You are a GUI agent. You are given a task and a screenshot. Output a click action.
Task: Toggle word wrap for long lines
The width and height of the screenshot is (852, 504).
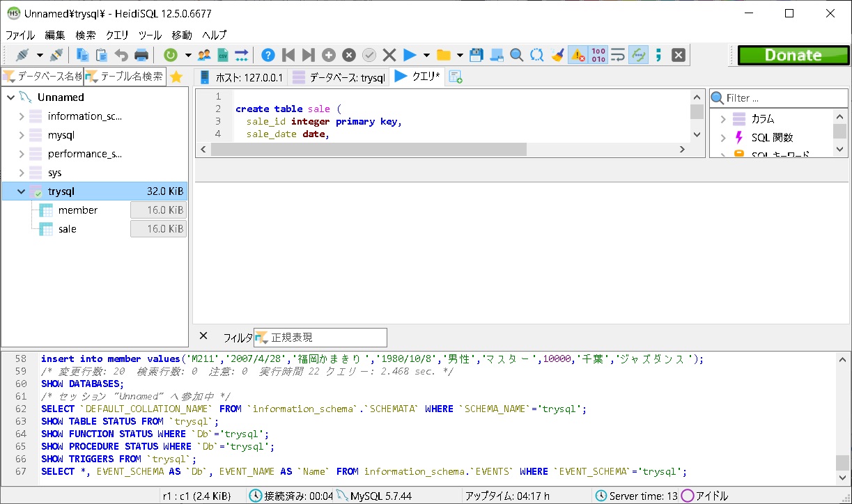618,55
